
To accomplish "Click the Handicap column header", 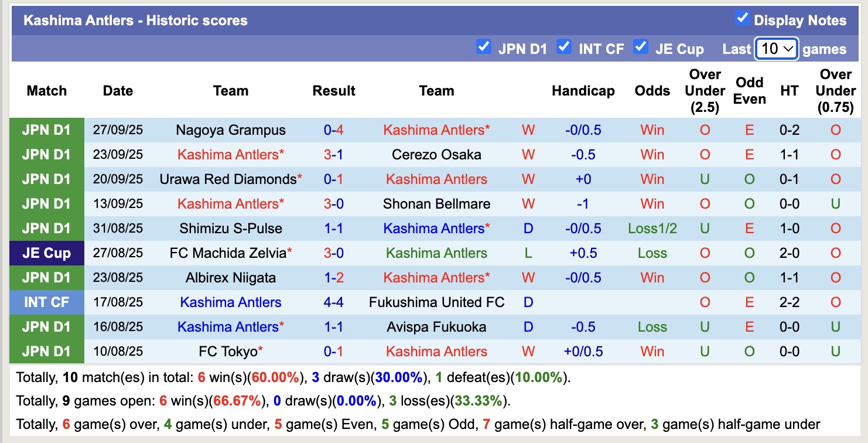I will click(x=583, y=91).
